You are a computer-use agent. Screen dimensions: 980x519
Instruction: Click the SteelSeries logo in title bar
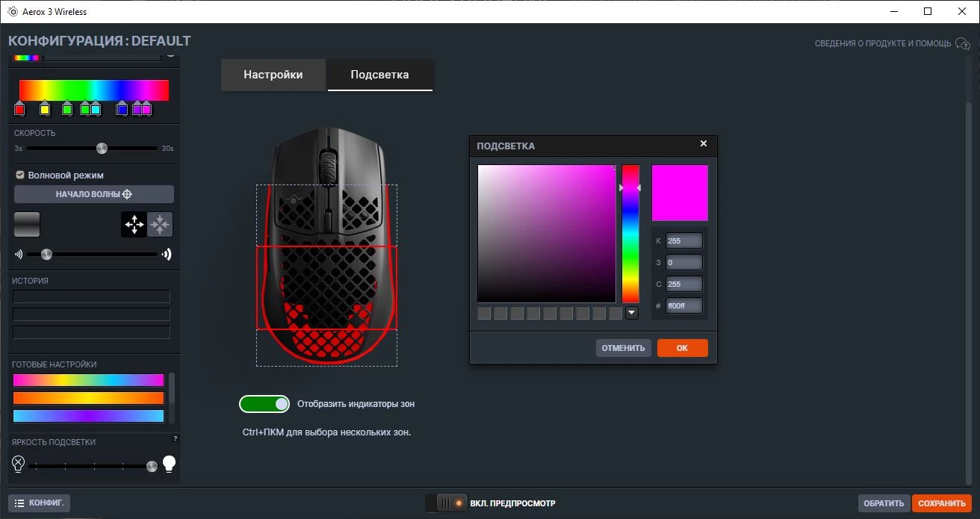13,11
